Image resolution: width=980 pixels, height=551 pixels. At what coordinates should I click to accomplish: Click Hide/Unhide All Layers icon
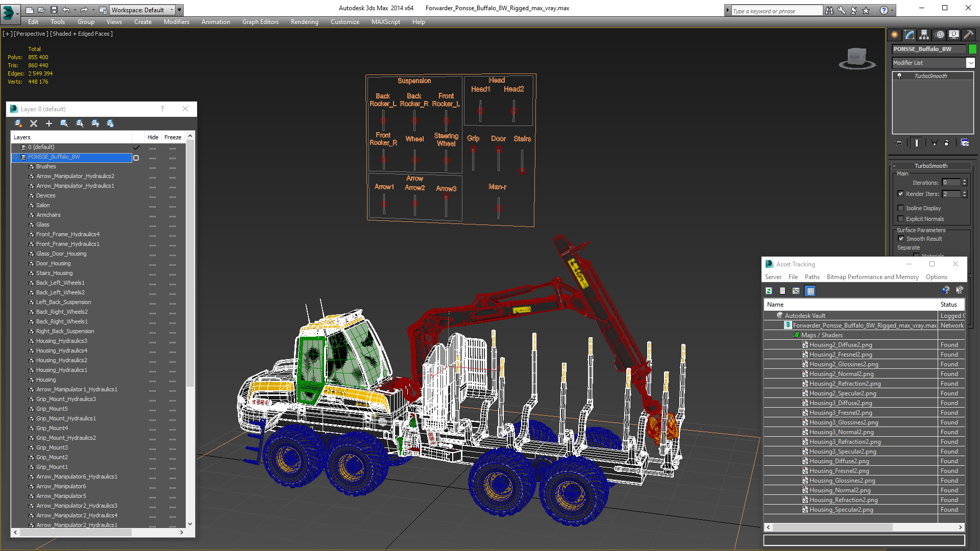pos(95,123)
